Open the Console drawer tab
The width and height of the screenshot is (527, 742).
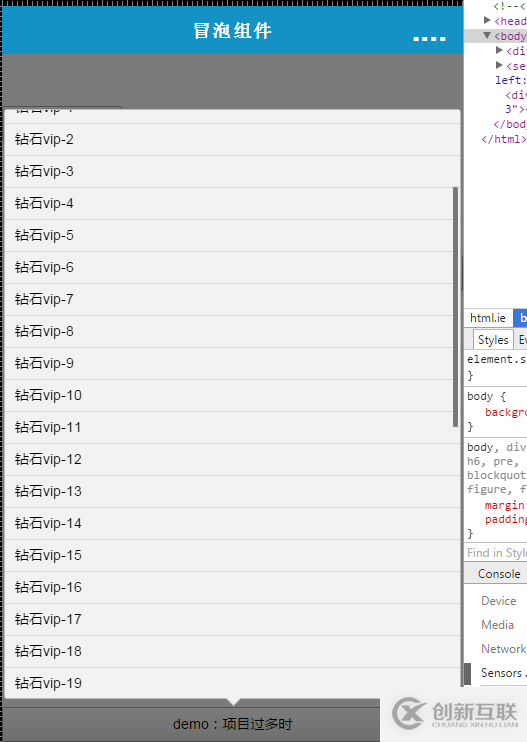tap(499, 574)
